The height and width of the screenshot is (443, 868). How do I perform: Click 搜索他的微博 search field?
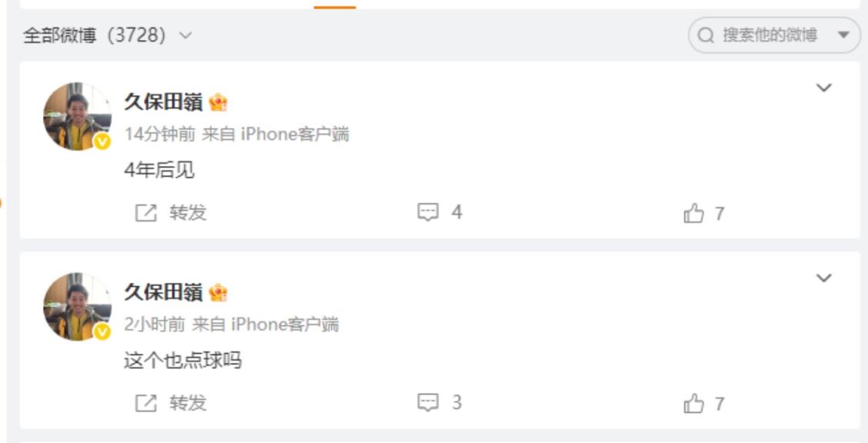click(774, 35)
